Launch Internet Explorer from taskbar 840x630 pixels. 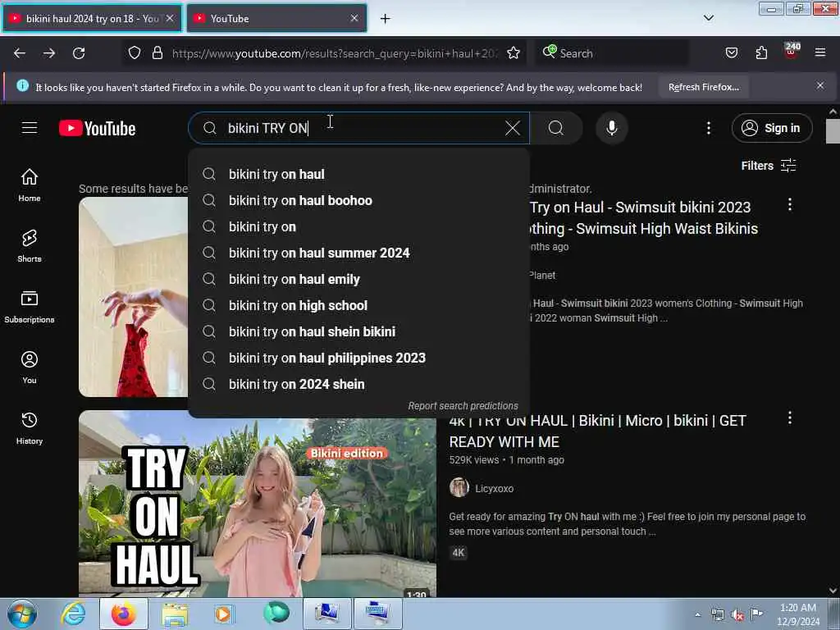click(73, 614)
